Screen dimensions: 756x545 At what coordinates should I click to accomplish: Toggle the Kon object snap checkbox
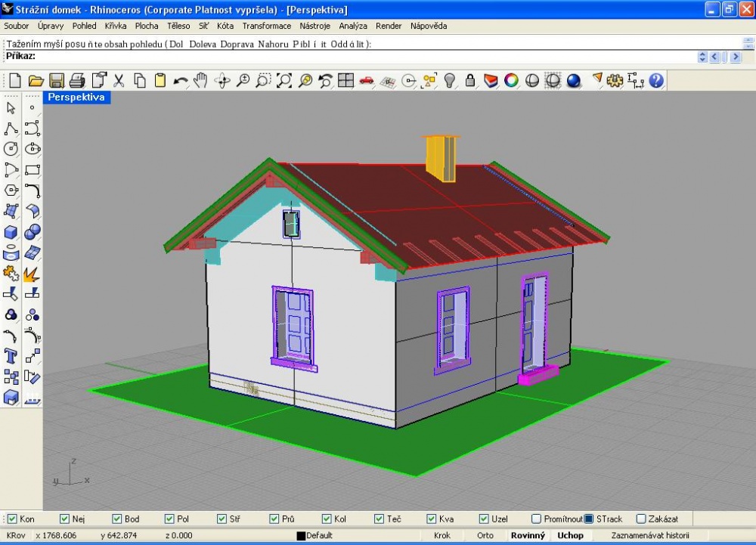click(x=12, y=519)
